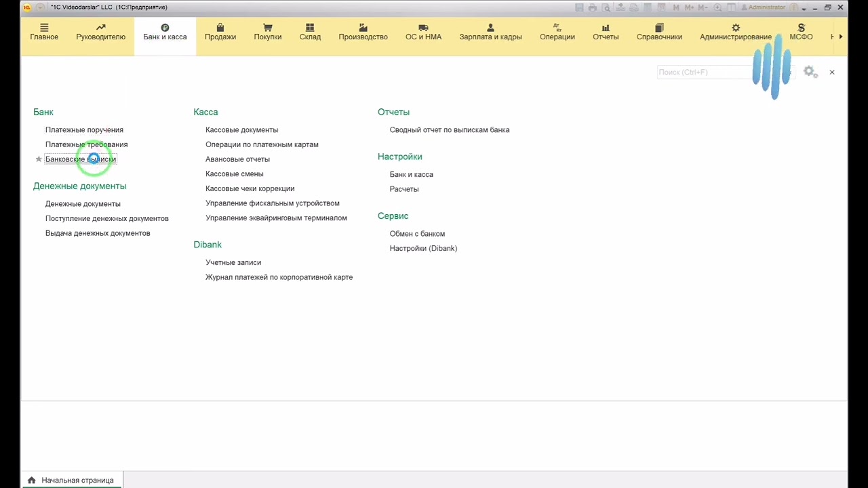Open Платежные поручения
The width and height of the screenshot is (868, 488).
(84, 129)
